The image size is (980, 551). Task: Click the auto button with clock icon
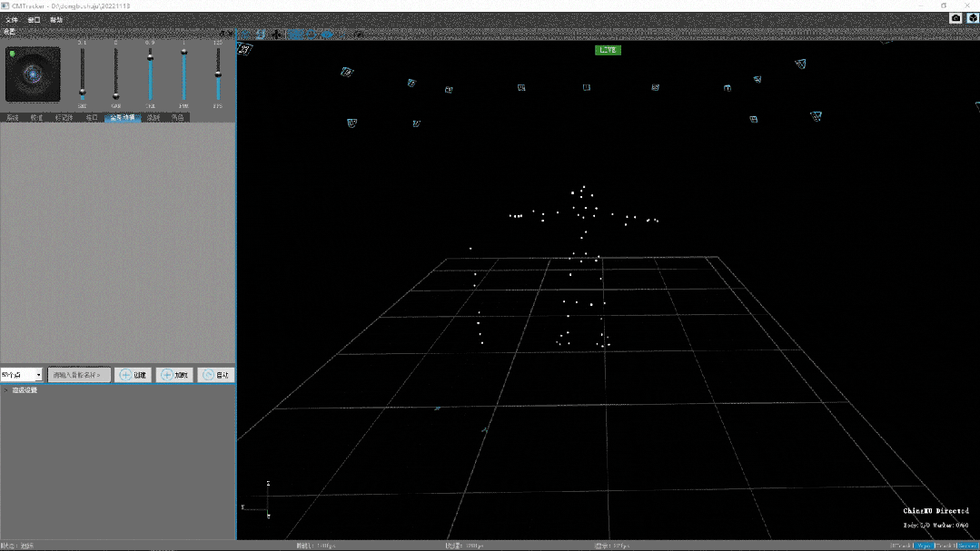click(216, 375)
